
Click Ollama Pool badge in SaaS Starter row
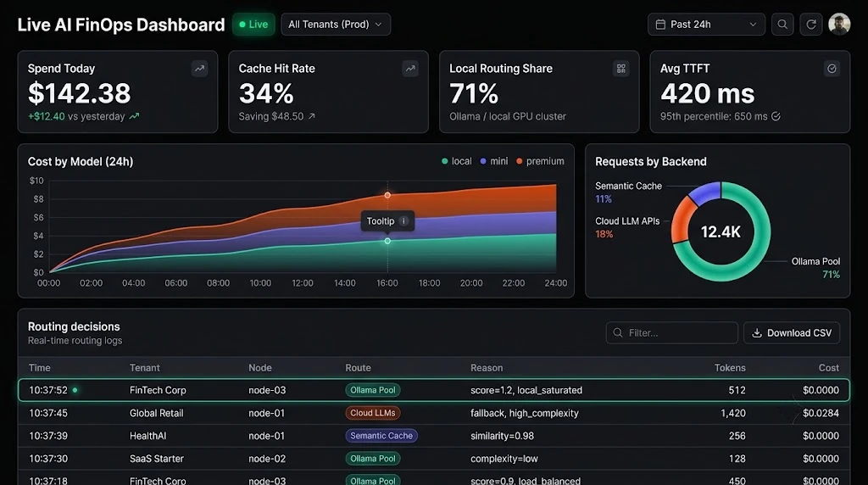tap(373, 459)
